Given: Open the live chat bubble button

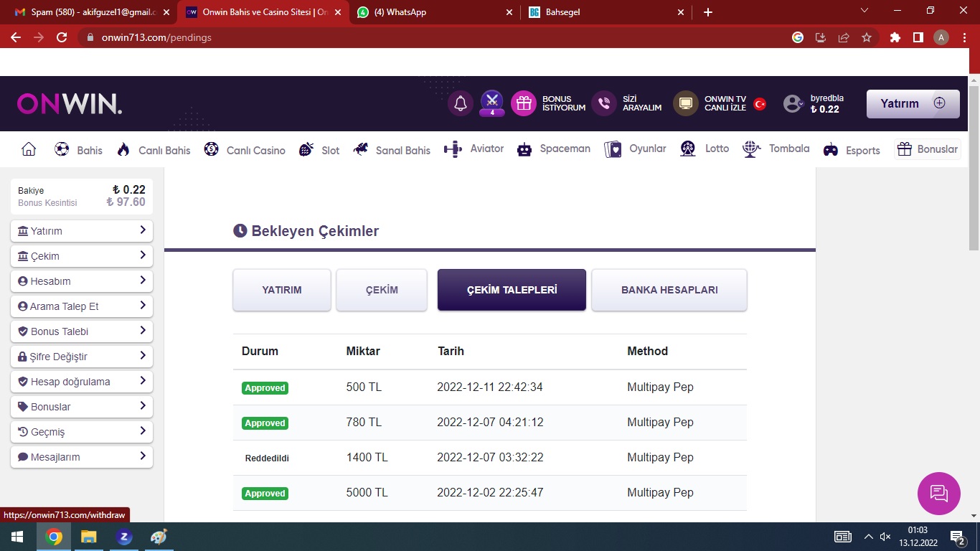Looking at the screenshot, I should 938,493.
